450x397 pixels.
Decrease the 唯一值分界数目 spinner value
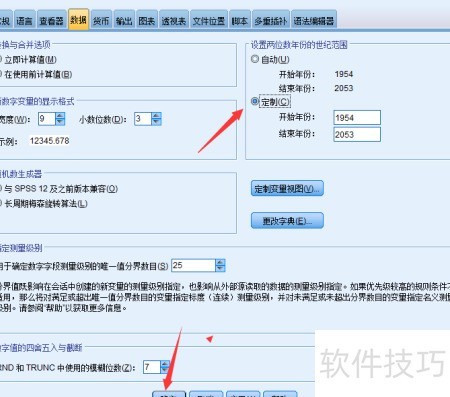point(220,269)
